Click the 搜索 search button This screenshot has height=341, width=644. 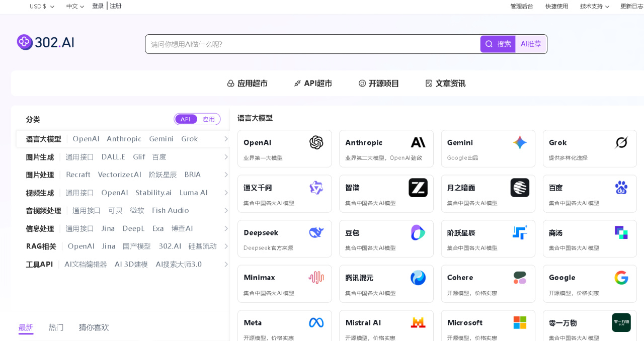pos(498,44)
